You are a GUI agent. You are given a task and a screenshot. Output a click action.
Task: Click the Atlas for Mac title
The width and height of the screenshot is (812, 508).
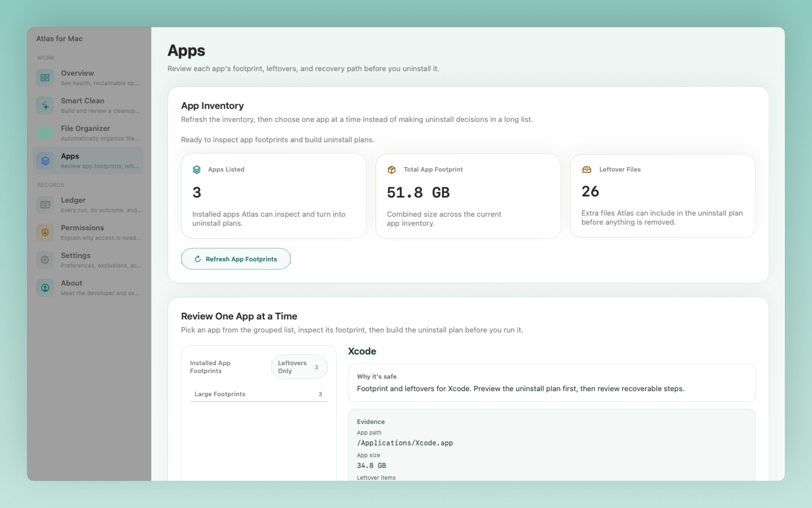click(59, 39)
